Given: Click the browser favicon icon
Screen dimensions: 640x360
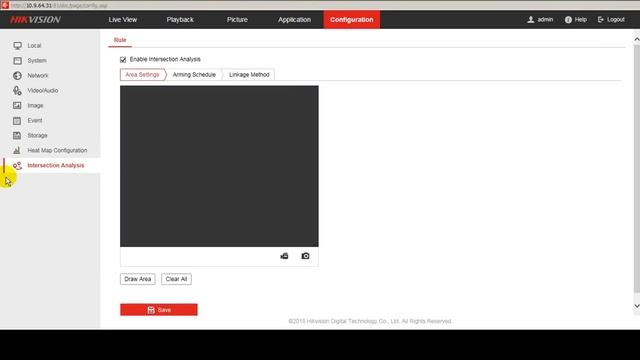Looking at the screenshot, I should tap(5, 5).
